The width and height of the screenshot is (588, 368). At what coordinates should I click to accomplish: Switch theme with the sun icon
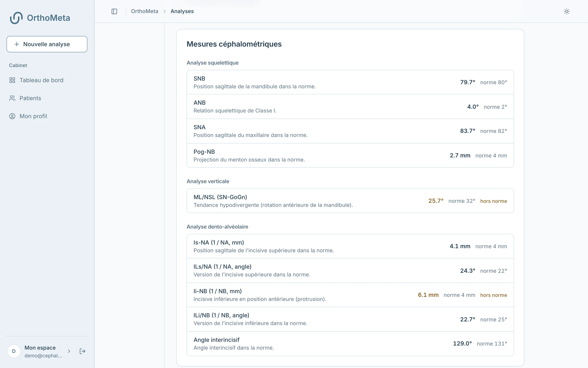click(567, 11)
